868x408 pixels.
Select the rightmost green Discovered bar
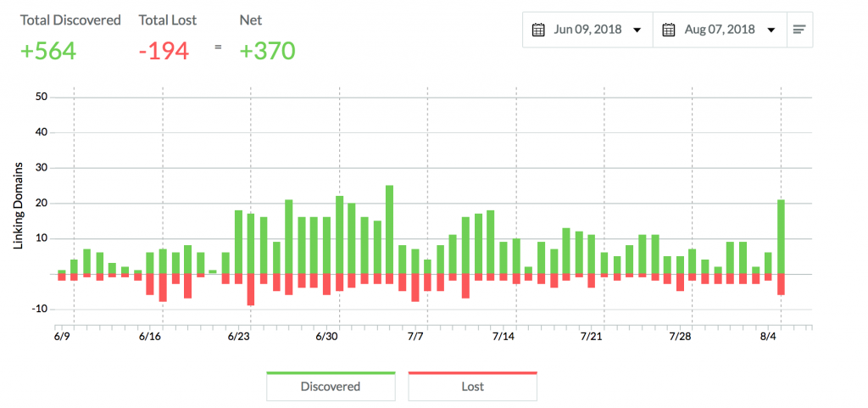click(x=780, y=236)
